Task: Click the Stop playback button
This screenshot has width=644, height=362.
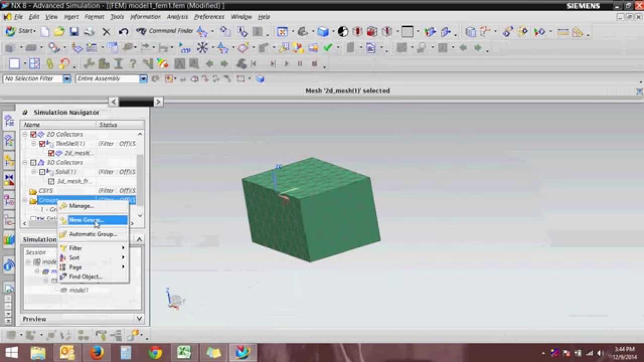Action: (314, 64)
